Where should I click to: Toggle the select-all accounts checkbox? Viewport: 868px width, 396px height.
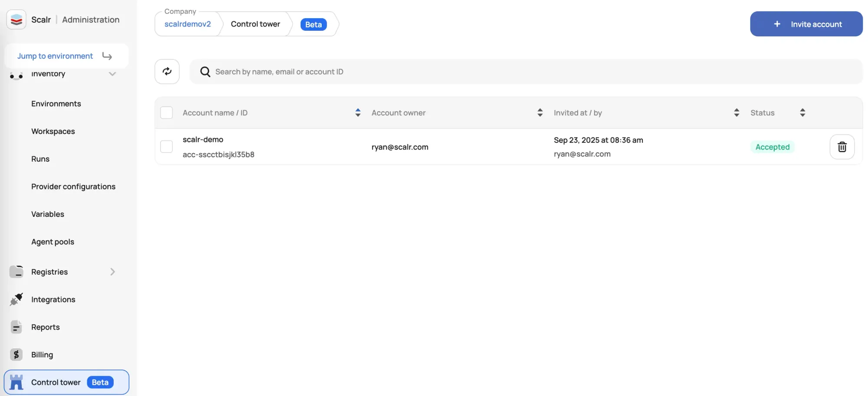167,113
